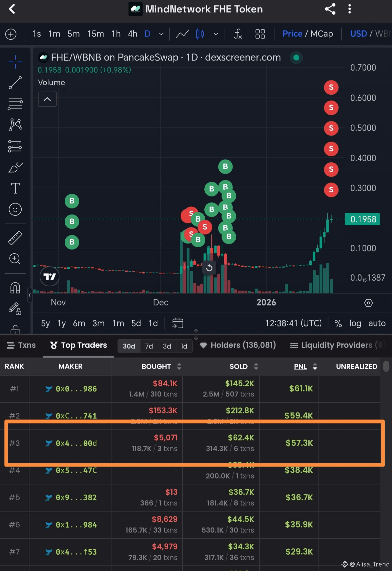Collapse the drawing toolbar side arrow
This screenshot has width=392, height=571.
[x=30, y=295]
